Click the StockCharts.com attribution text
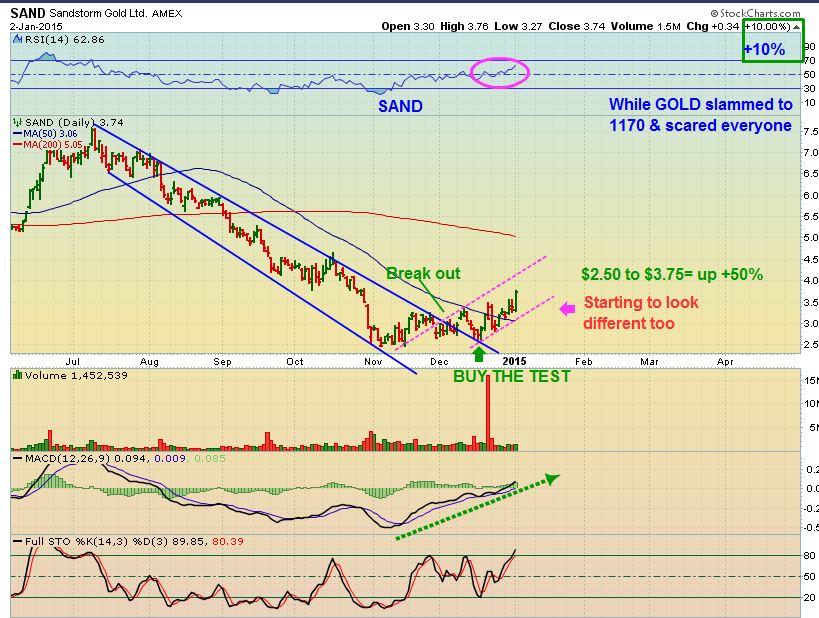The width and height of the screenshot is (819, 618). 755,13
